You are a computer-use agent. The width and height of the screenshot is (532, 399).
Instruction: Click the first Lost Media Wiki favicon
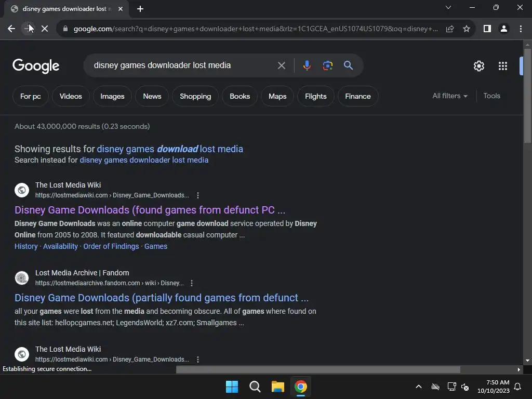pos(22,190)
